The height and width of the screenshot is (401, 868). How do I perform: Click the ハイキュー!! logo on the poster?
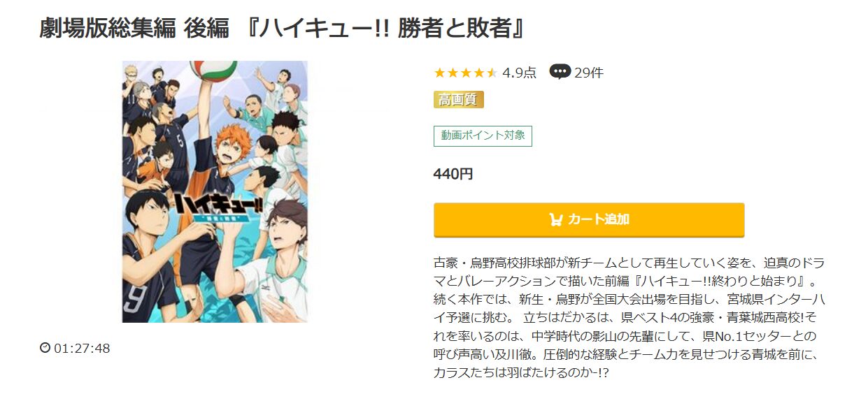click(x=211, y=207)
